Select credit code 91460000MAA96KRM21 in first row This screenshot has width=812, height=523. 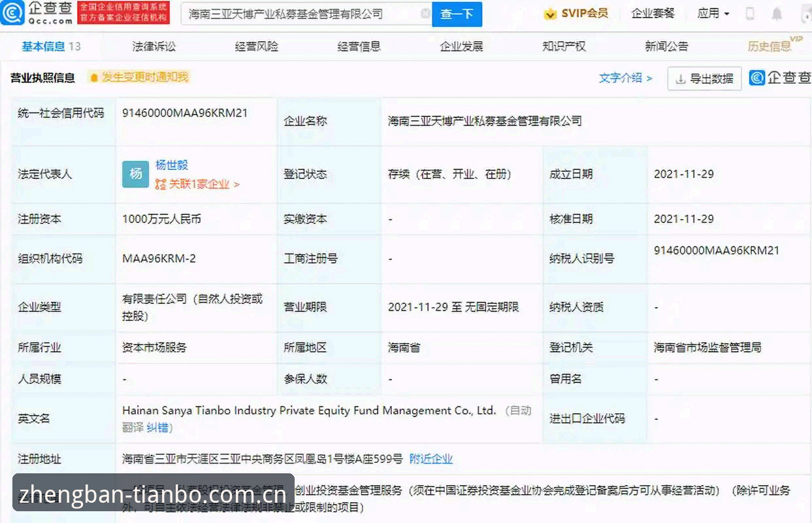click(185, 113)
